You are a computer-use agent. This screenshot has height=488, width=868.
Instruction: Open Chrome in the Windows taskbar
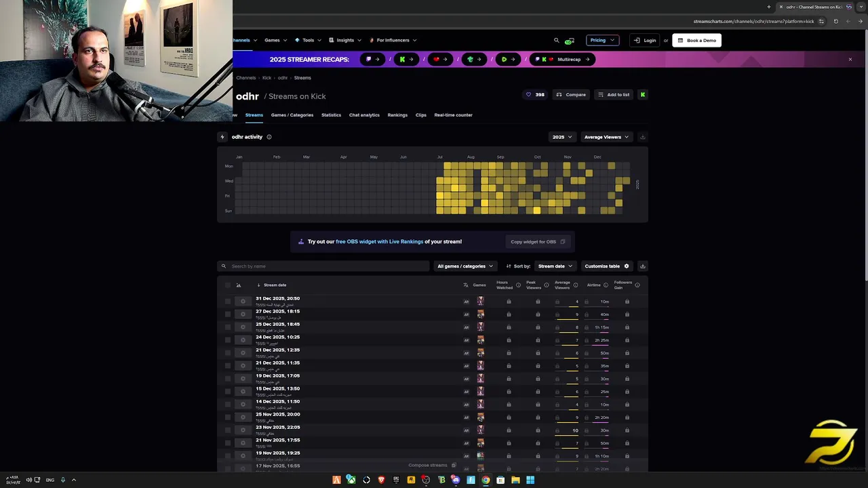click(486, 480)
